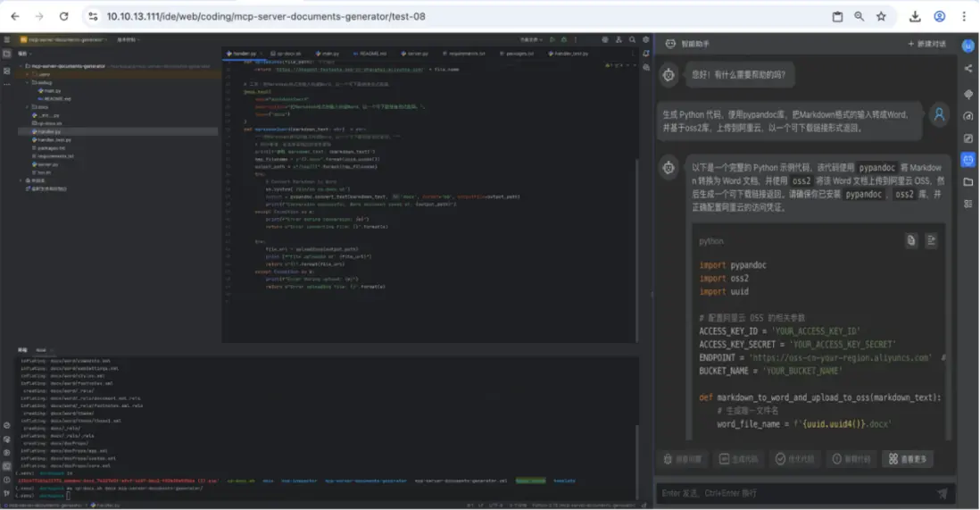Open the browser three-dot menu
This screenshot has height=510, width=980.
click(964, 16)
